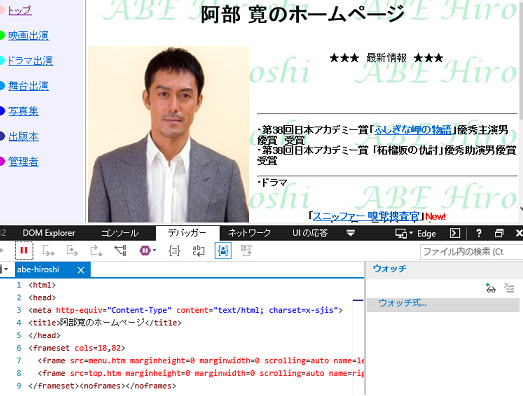Viewport: 523px width, 396px height.
Task: Open the スニッファー 嗅覚捜査官 link
Action: (366, 216)
